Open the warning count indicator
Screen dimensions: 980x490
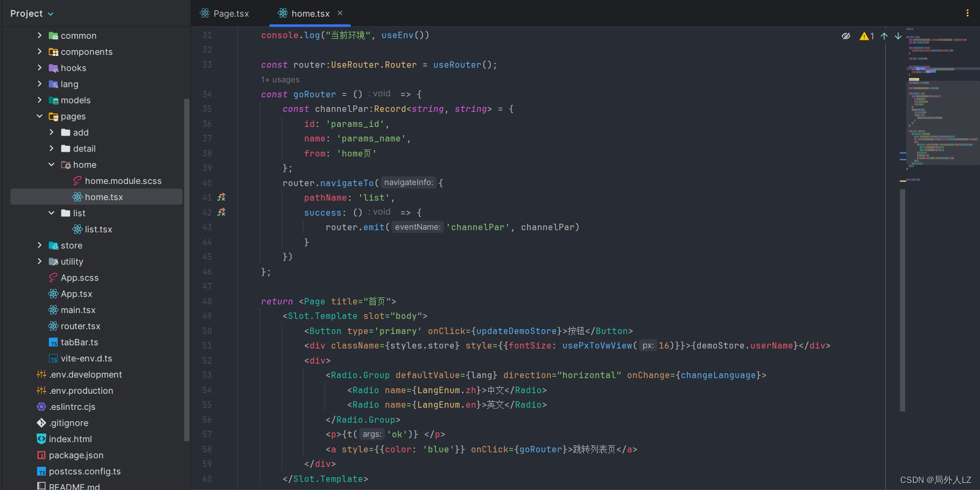pyautogui.click(x=867, y=36)
